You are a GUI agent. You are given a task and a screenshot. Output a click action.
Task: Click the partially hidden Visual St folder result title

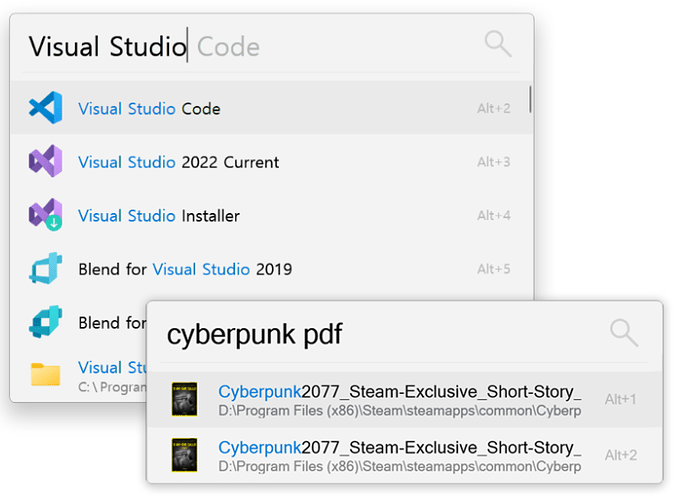[112, 368]
